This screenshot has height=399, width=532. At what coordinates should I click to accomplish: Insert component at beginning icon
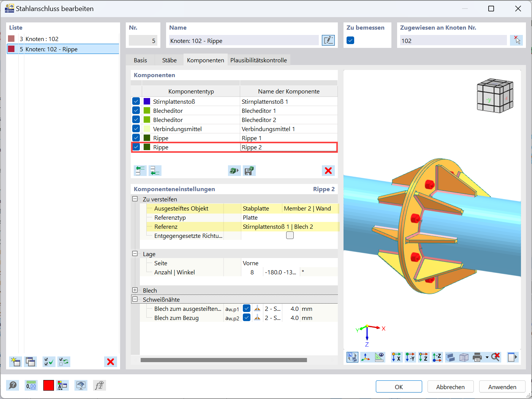[140, 171]
